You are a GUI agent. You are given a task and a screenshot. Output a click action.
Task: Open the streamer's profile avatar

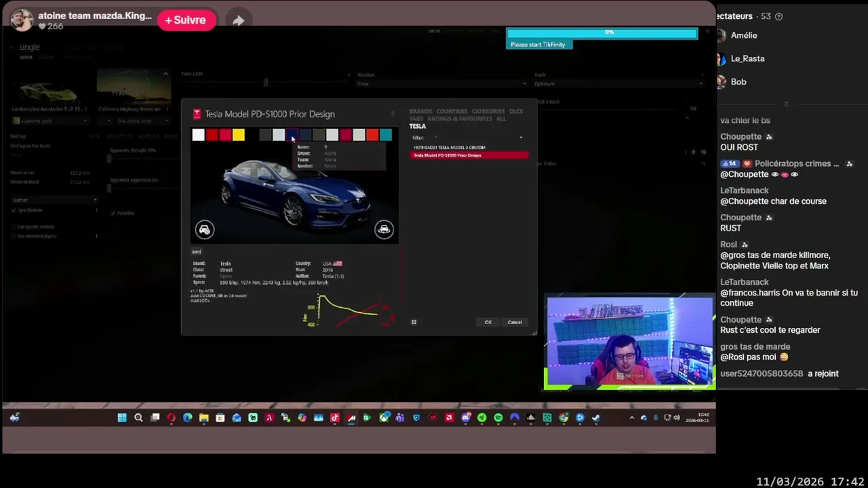click(x=21, y=20)
